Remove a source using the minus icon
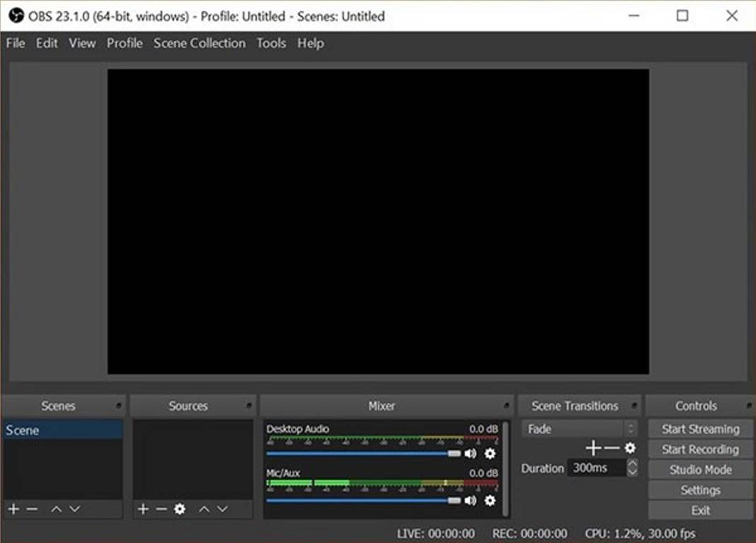Image resolution: width=756 pixels, height=543 pixels. click(161, 509)
